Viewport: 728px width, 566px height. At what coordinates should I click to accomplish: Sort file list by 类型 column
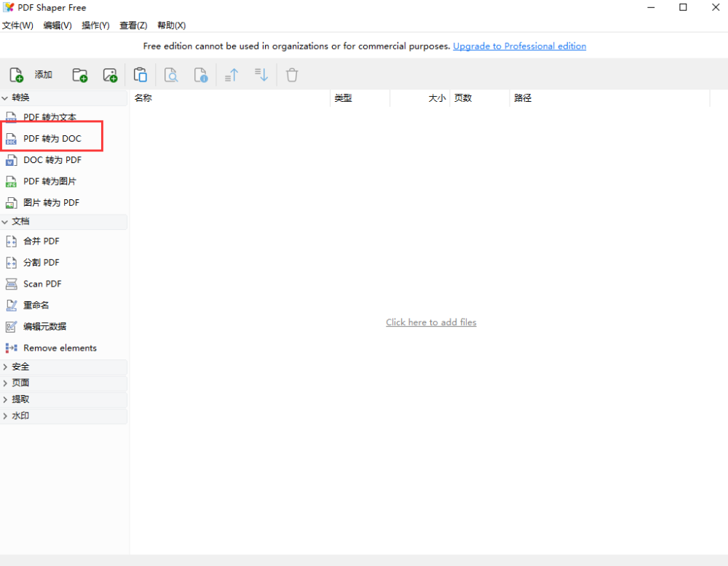pos(360,98)
